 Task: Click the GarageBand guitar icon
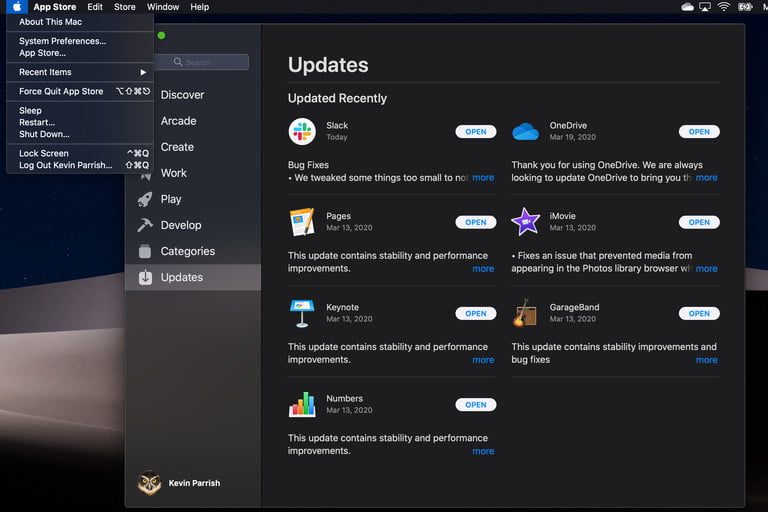525,313
